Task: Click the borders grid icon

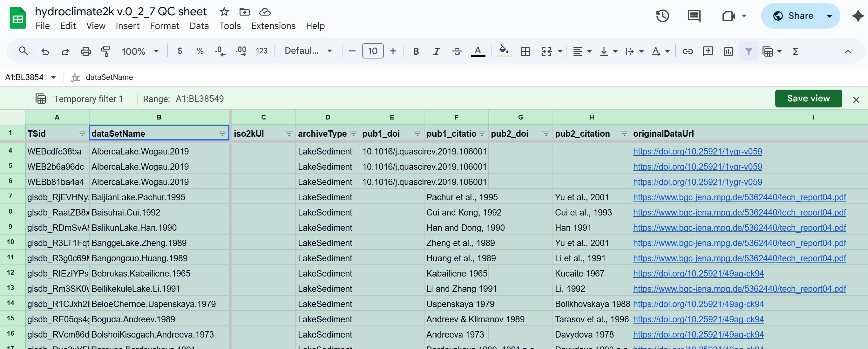Action: (525, 51)
